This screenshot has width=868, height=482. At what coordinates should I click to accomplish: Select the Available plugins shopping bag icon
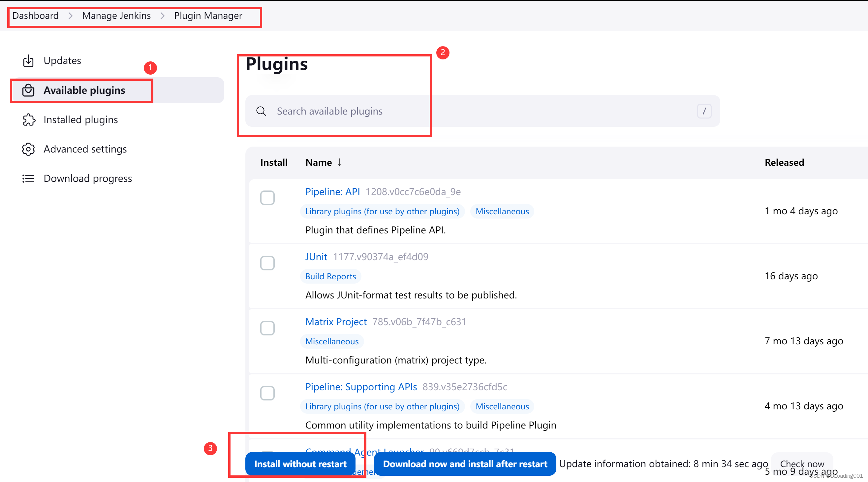[x=28, y=90]
